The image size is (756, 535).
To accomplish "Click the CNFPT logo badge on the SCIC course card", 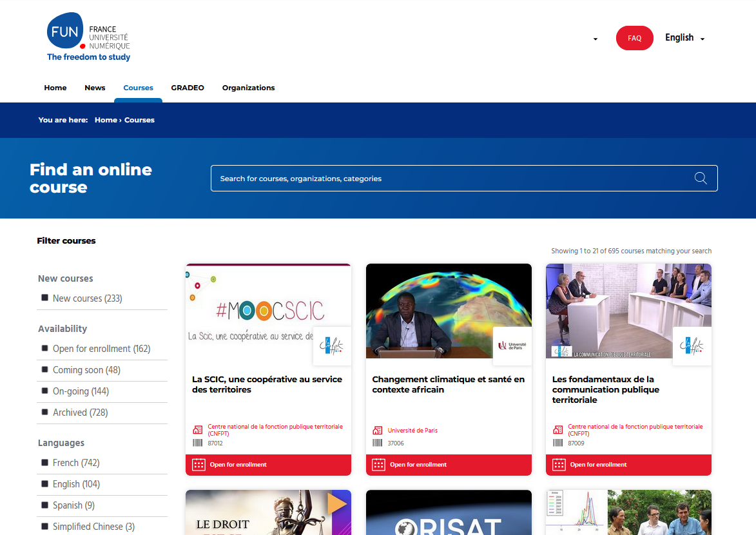I will tap(332, 346).
